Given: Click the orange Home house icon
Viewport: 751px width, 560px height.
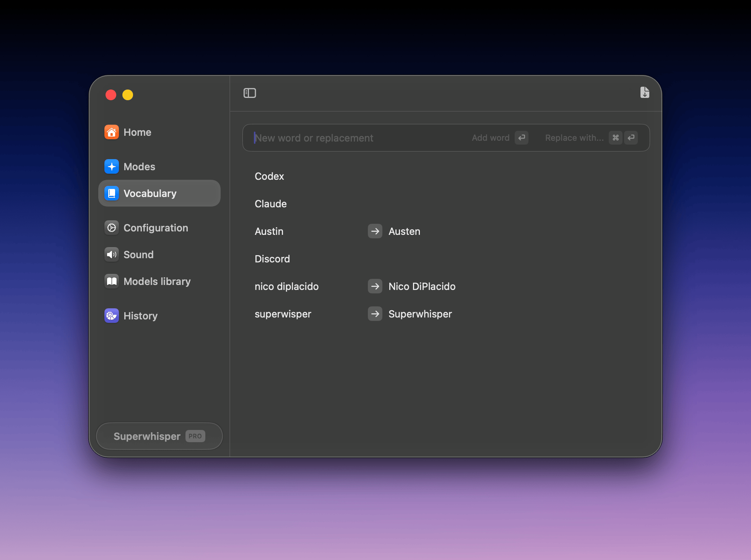Looking at the screenshot, I should (112, 132).
